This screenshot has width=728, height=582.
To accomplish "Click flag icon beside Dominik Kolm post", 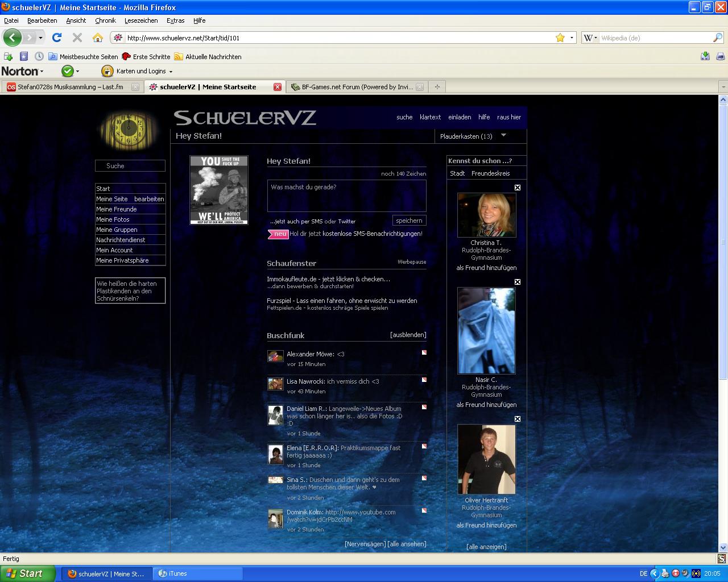I will (x=424, y=510).
